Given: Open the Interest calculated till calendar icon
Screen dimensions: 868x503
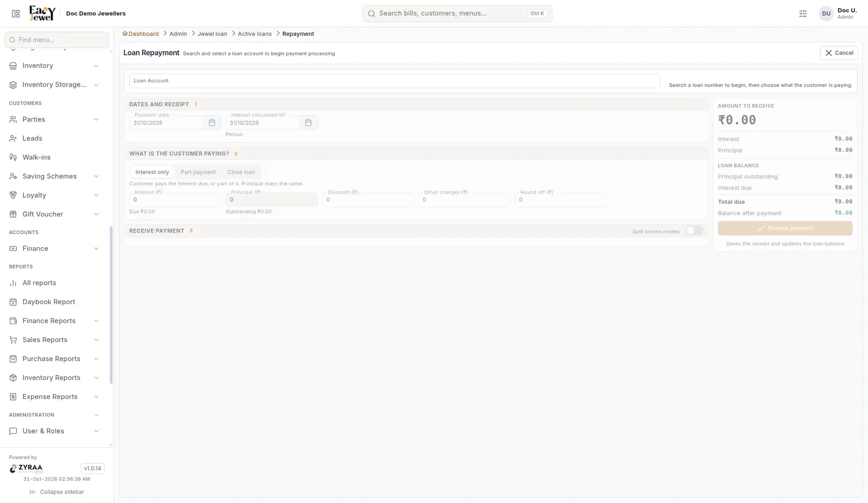Looking at the screenshot, I should coord(308,123).
